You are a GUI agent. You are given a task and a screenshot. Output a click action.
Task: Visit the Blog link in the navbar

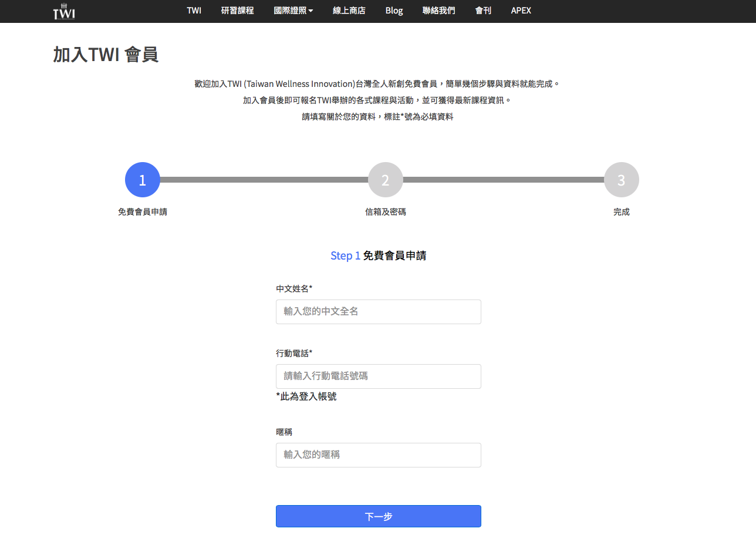(394, 11)
